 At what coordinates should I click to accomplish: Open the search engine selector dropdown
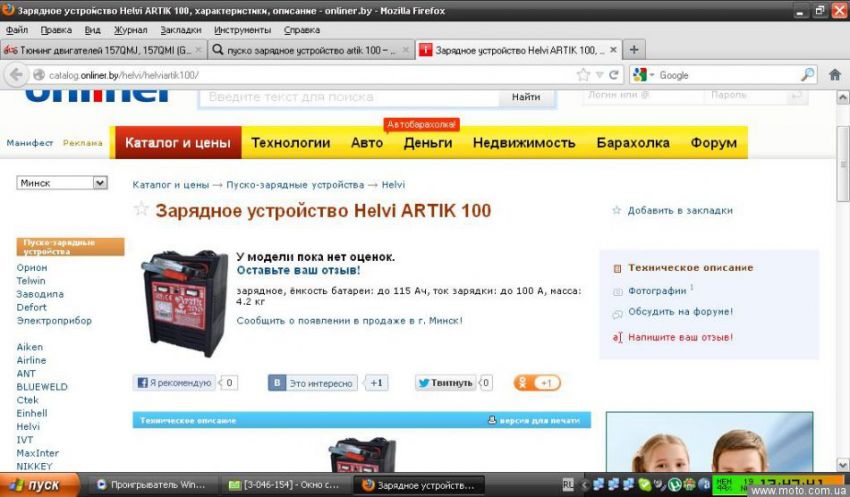pos(643,75)
